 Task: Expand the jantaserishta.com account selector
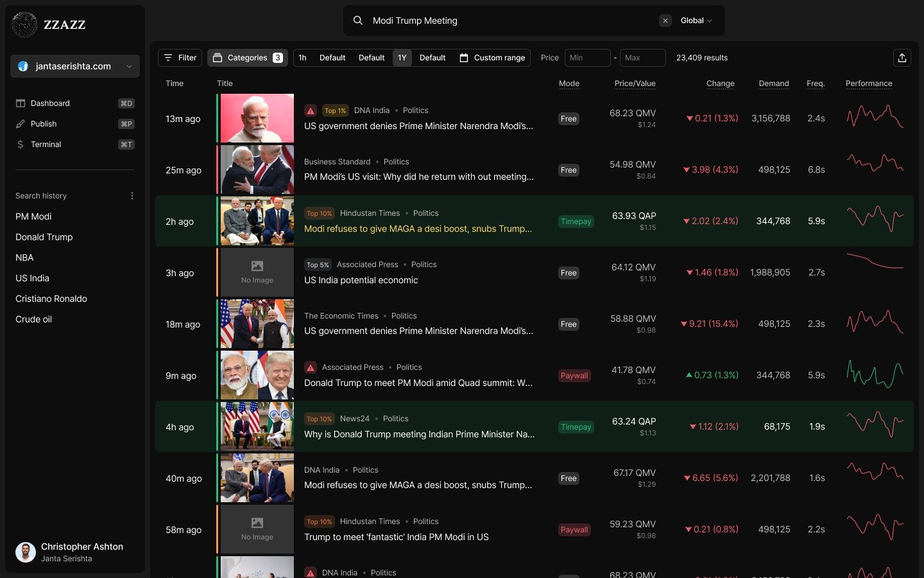pyautogui.click(x=74, y=66)
